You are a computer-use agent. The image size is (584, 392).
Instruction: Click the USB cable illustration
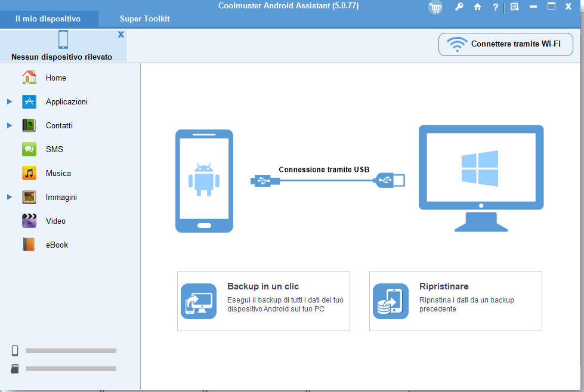click(x=327, y=180)
